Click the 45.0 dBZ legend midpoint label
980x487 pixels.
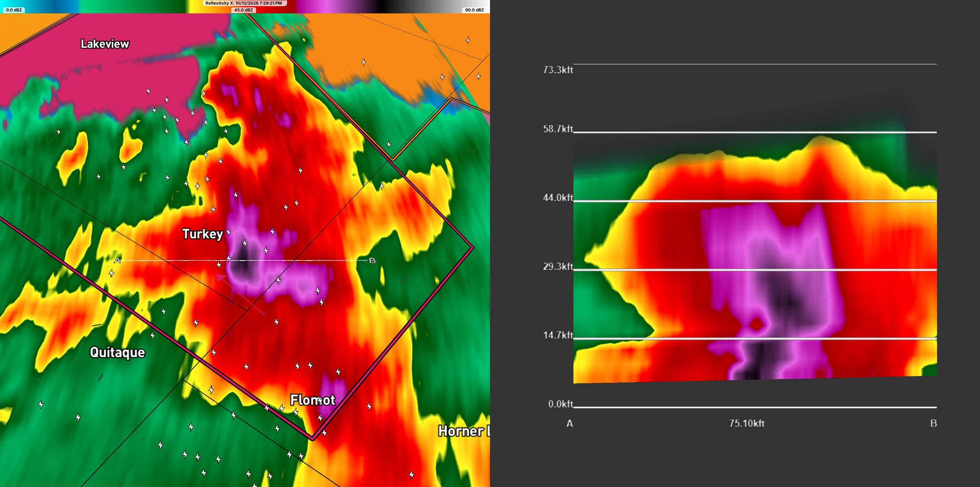coord(244,10)
